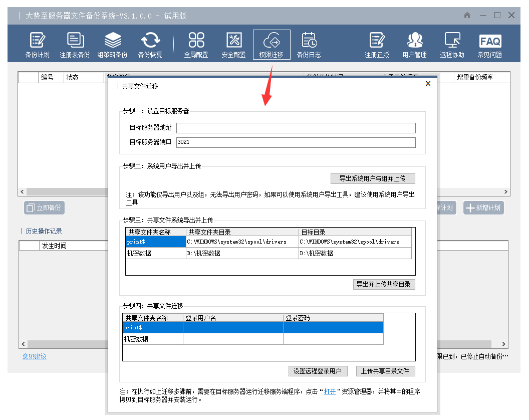
Task: Open 全局配置 global settings
Action: (196, 45)
